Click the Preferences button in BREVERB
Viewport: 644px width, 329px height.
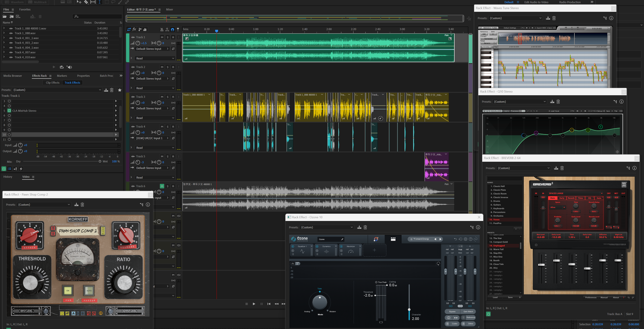[x=591, y=297]
